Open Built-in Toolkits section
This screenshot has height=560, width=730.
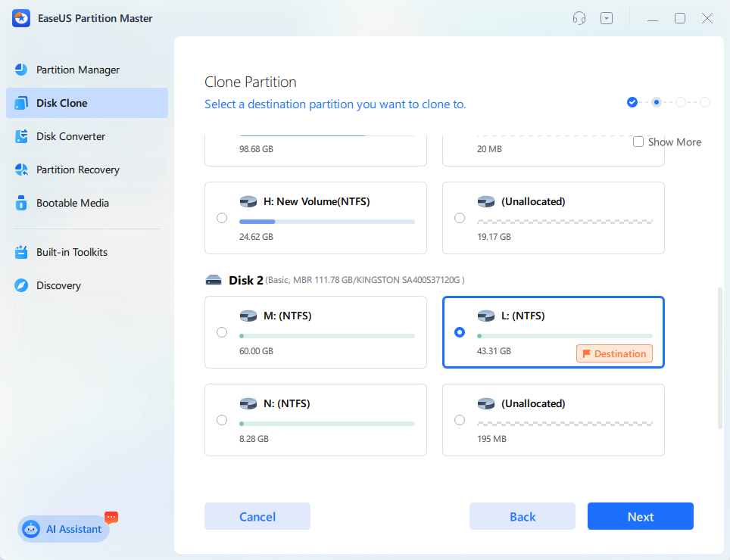87,252
